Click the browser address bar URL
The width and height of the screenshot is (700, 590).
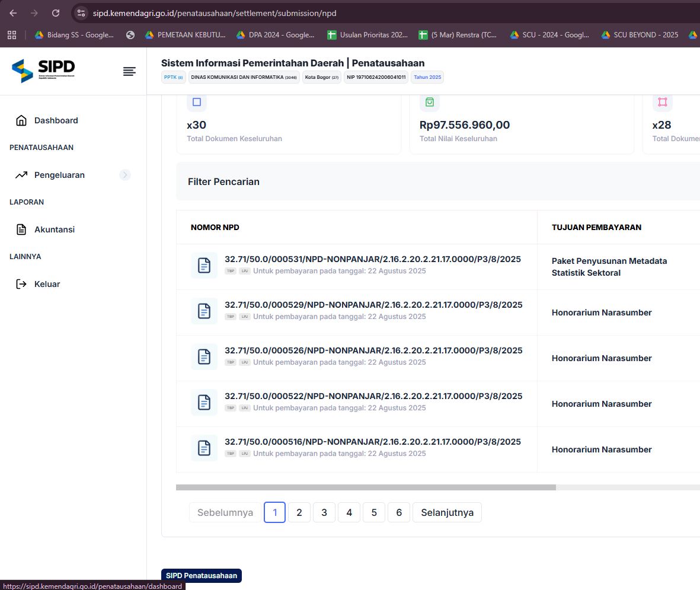click(215, 13)
